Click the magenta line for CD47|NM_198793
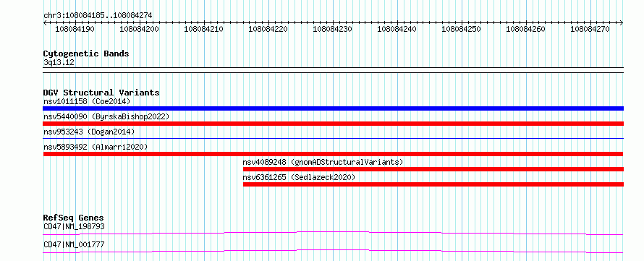Image resolution: width=644 pixels, height=261 pixels. click(333, 233)
